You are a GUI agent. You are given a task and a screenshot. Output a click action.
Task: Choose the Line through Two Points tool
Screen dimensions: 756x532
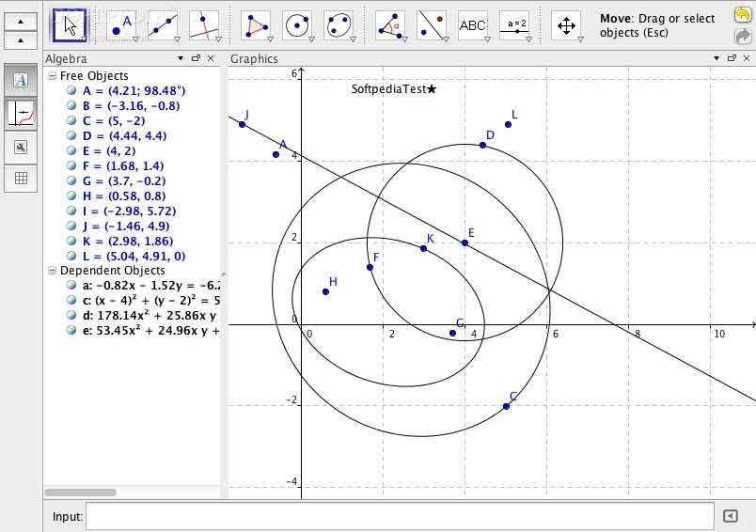pyautogui.click(x=163, y=25)
